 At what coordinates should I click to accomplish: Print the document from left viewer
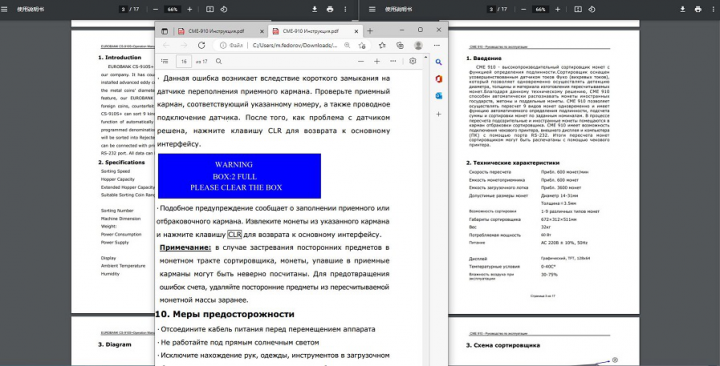pyautogui.click(x=330, y=9)
